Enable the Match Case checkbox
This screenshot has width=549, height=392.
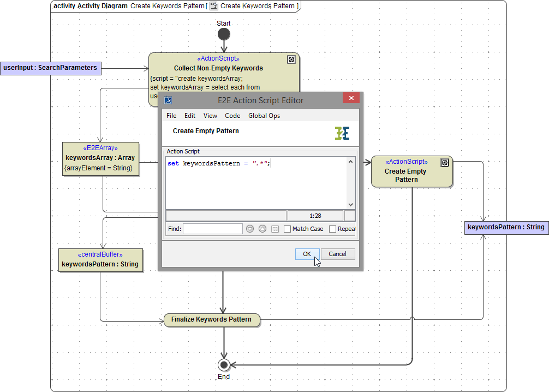tap(287, 229)
